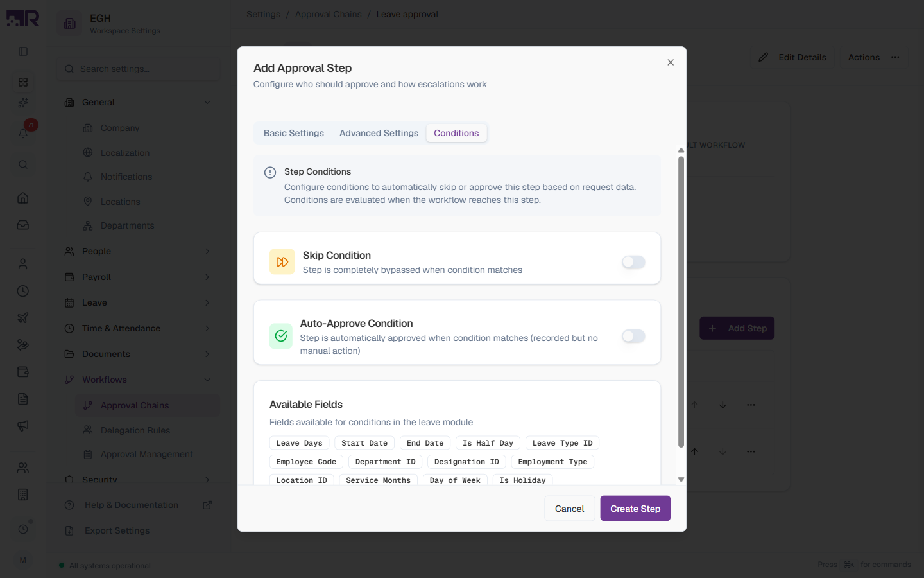Click Export Settings
The image size is (924, 578).
coord(138,530)
